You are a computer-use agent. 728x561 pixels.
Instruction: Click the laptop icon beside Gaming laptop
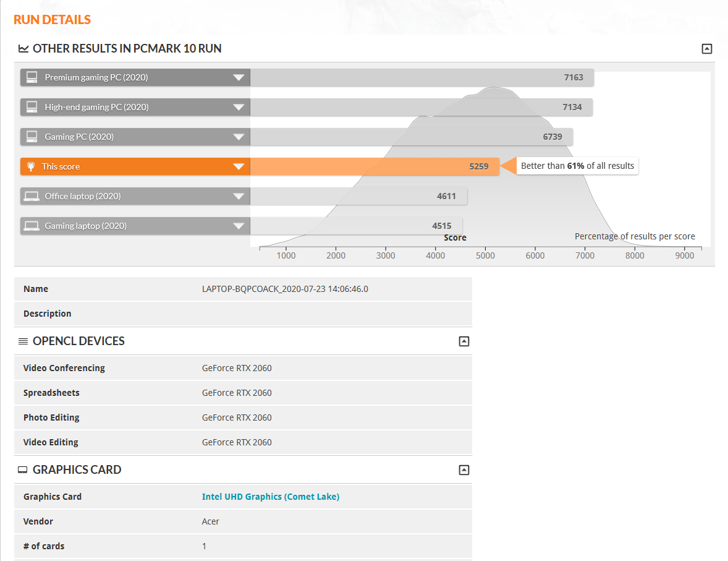click(x=32, y=226)
